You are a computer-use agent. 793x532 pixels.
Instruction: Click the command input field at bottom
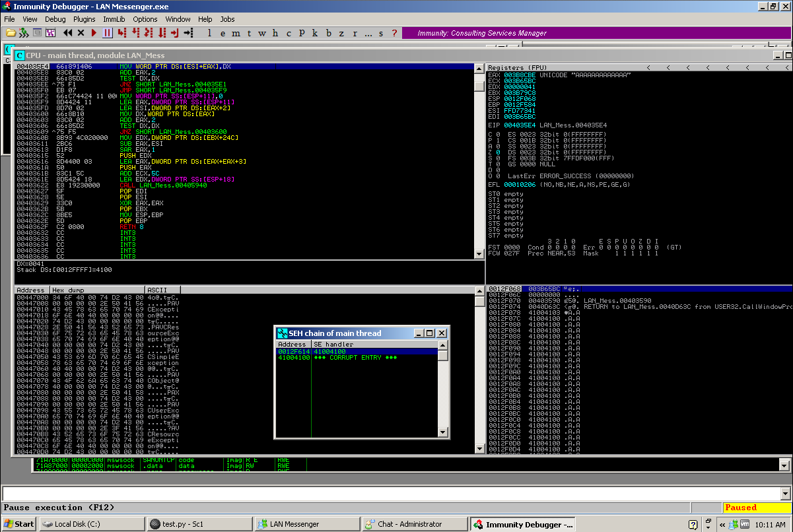click(391, 493)
